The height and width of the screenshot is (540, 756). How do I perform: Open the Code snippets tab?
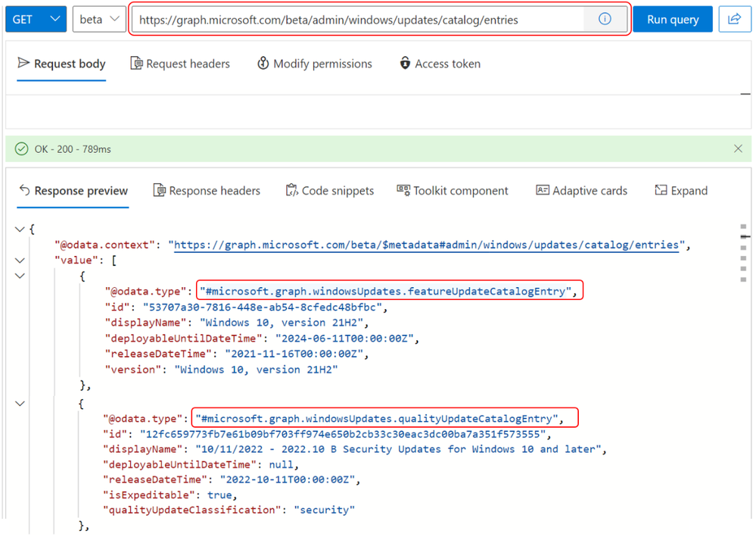tap(330, 191)
